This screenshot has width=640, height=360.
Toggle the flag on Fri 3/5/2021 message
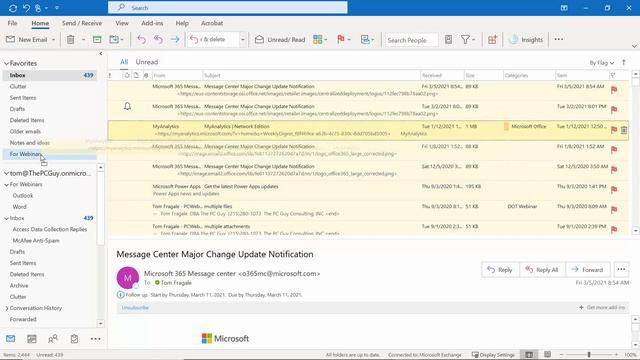pos(614,90)
